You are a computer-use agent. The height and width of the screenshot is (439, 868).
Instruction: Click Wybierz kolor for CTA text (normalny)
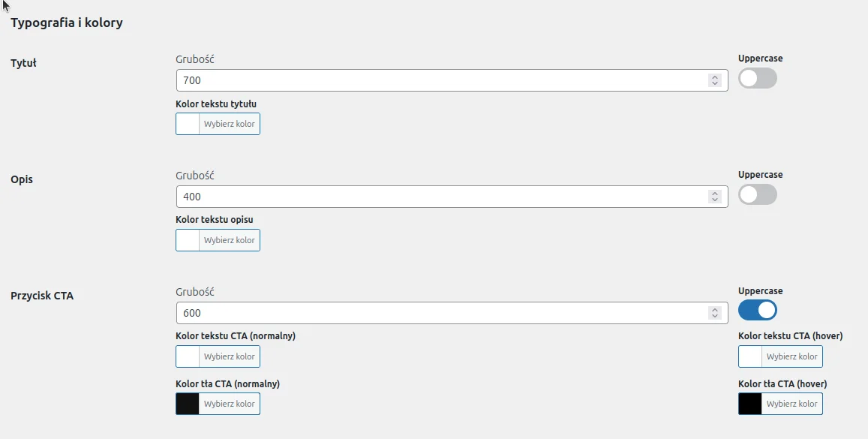point(230,356)
